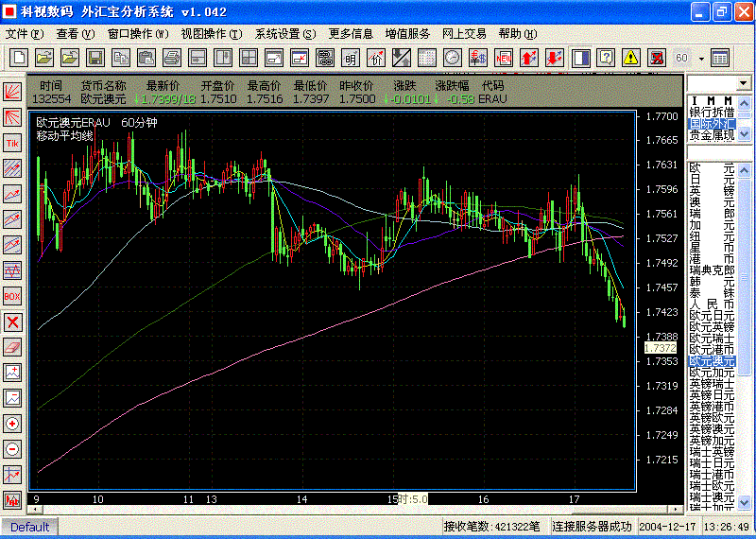Click the currency list scroll-down arrow
The width and height of the screenshot is (756, 539).
[x=745, y=503]
